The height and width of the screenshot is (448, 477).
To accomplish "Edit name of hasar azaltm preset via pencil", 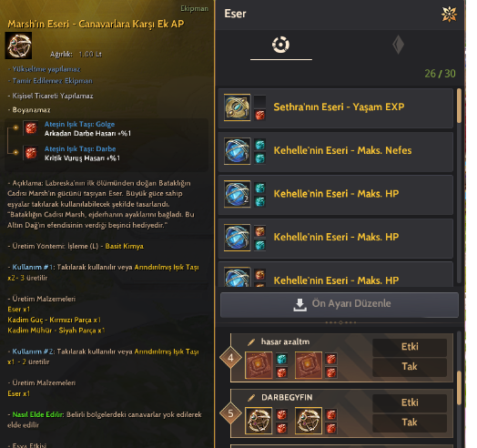I will (251, 342).
